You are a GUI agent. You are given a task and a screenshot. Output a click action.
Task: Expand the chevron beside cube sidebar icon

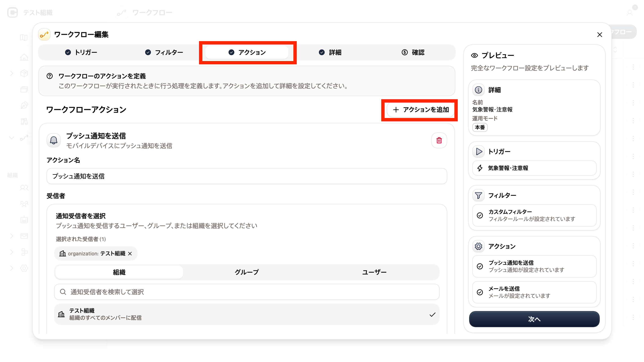pyautogui.click(x=12, y=73)
